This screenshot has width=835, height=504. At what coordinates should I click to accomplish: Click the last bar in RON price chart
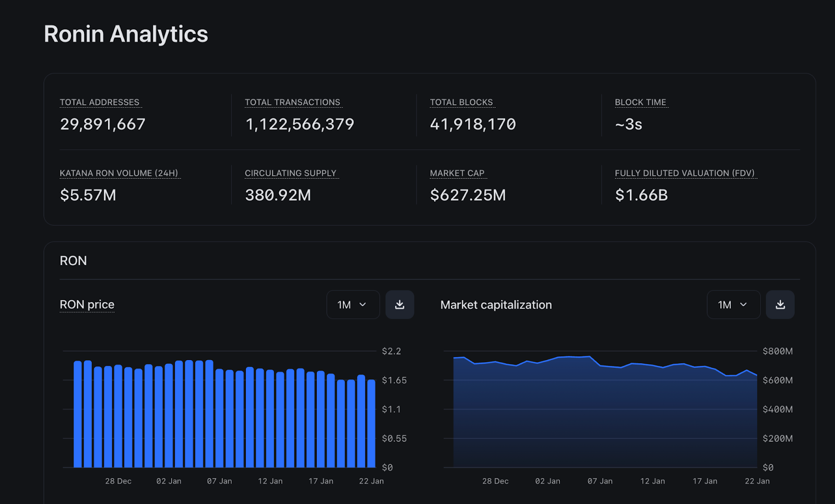pyautogui.click(x=371, y=424)
